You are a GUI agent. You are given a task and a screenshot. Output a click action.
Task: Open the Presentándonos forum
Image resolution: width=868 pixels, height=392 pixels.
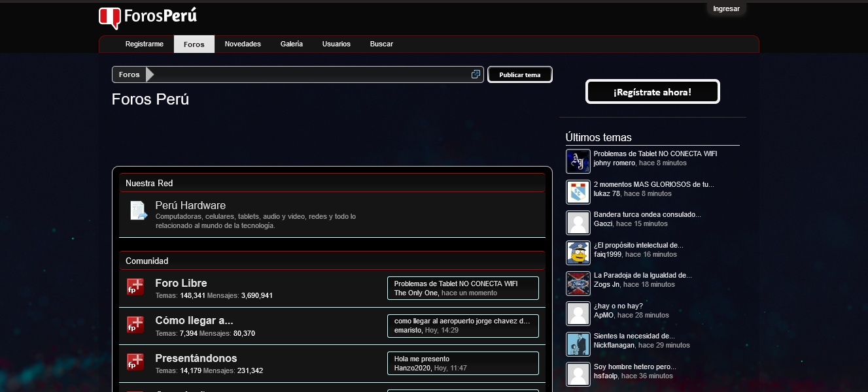(x=196, y=358)
